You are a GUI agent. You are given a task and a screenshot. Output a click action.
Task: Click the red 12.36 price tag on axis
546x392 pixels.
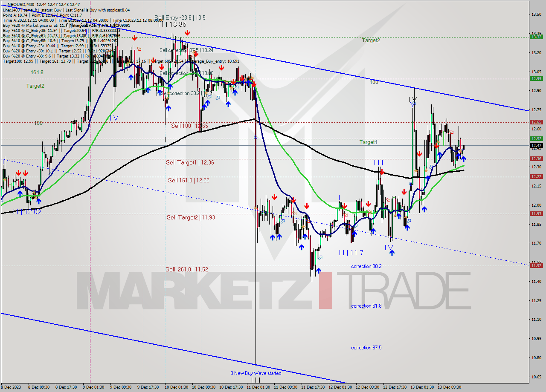coord(536,159)
